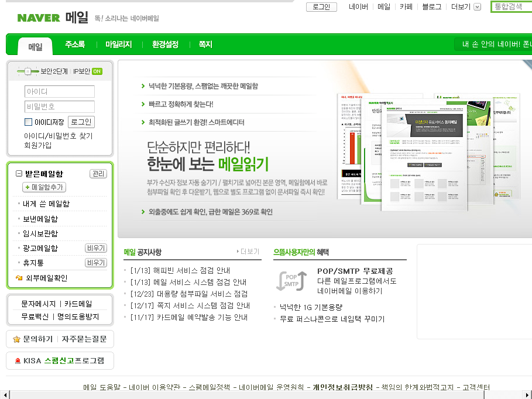Image resolution: width=532 pixels, height=399 pixels.
Task: Click KISA 스팸신고프로그램 link
Action: point(64,360)
